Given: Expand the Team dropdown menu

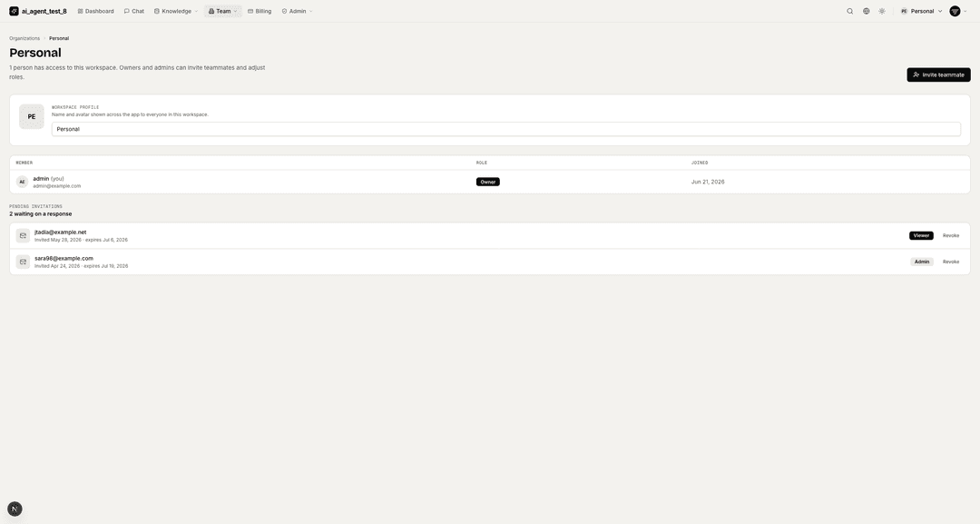Looking at the screenshot, I should (223, 11).
